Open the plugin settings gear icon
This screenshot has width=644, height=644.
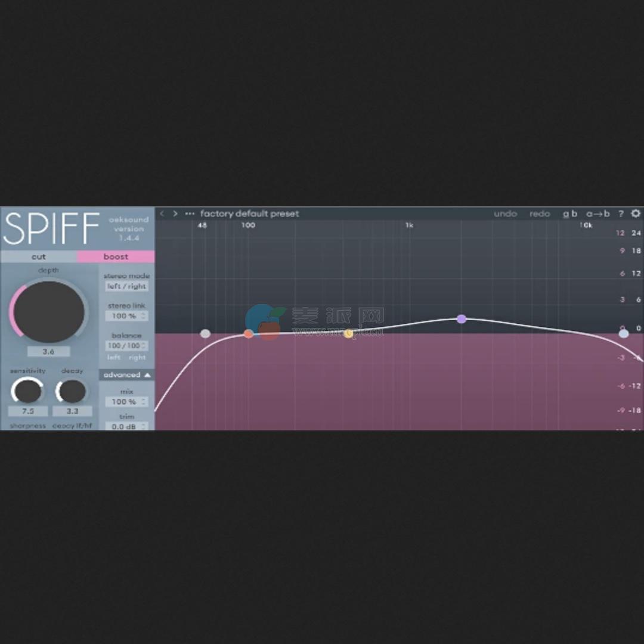point(635,213)
